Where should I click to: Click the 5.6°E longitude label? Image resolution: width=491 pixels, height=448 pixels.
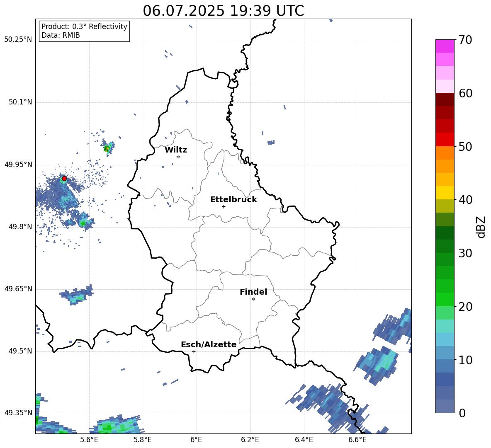click(x=89, y=440)
